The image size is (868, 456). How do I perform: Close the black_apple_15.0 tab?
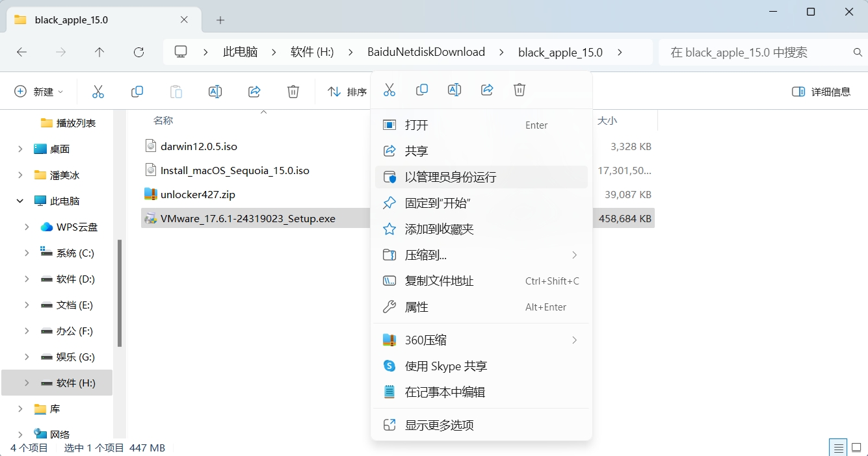[184, 19]
